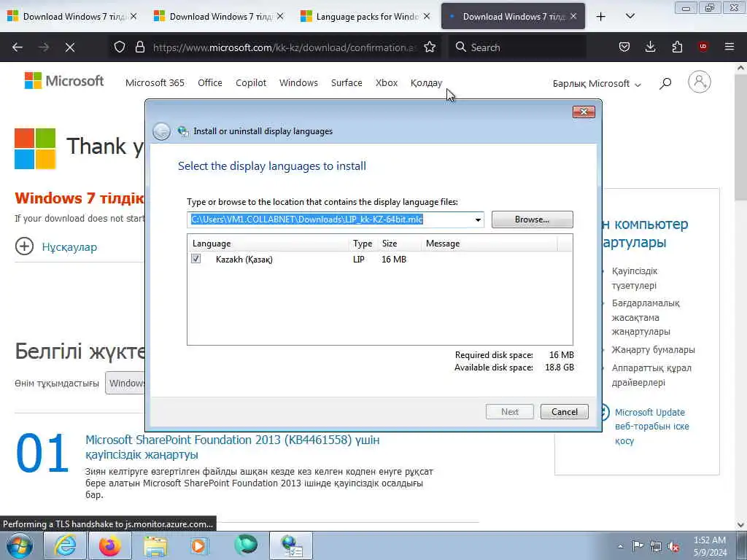Open the Windows product family dropdown
747x560 pixels.
pyautogui.click(x=125, y=383)
